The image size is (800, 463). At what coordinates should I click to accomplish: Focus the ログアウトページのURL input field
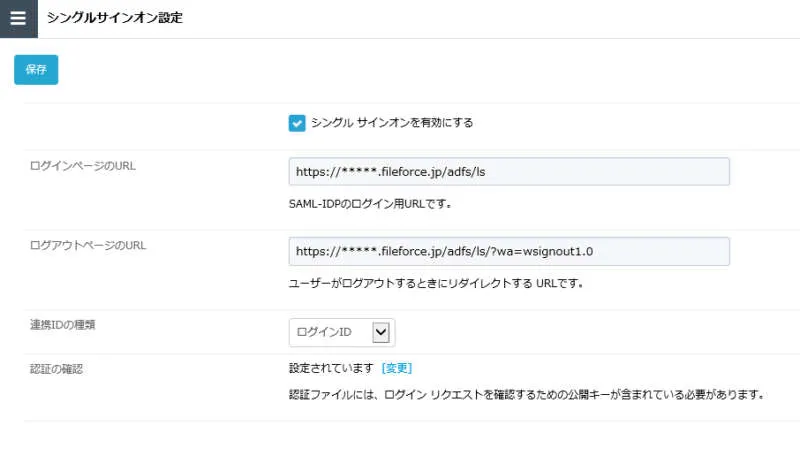pos(508,251)
